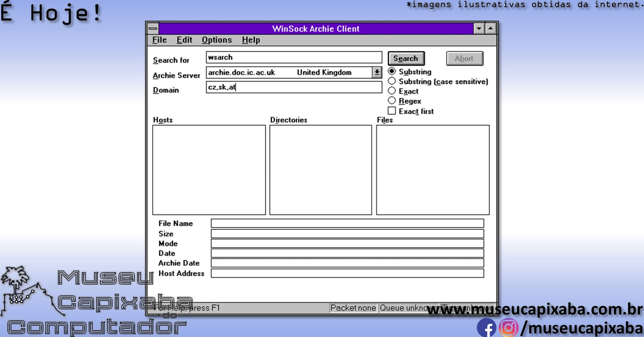Viewport: 644px width, 337px height.
Task: Minimize the WinSock Archie Client window
Action: click(x=479, y=29)
